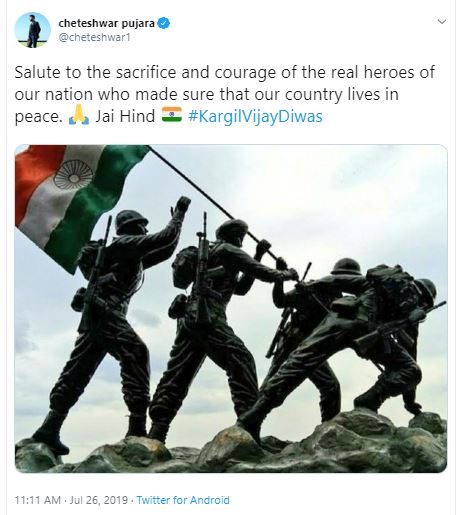This screenshot has width=461, height=515.
Task: Open the #KargilVijayDiwas hashtag
Action: (255, 116)
